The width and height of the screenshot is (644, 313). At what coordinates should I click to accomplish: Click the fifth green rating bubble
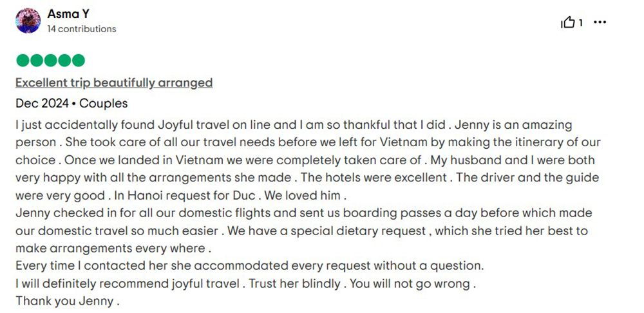[x=78, y=61]
